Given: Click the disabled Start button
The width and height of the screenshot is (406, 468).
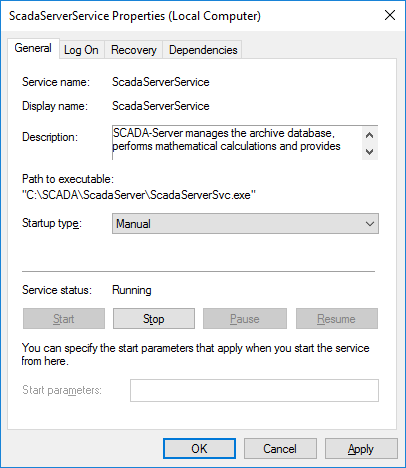Looking at the screenshot, I should (x=64, y=319).
